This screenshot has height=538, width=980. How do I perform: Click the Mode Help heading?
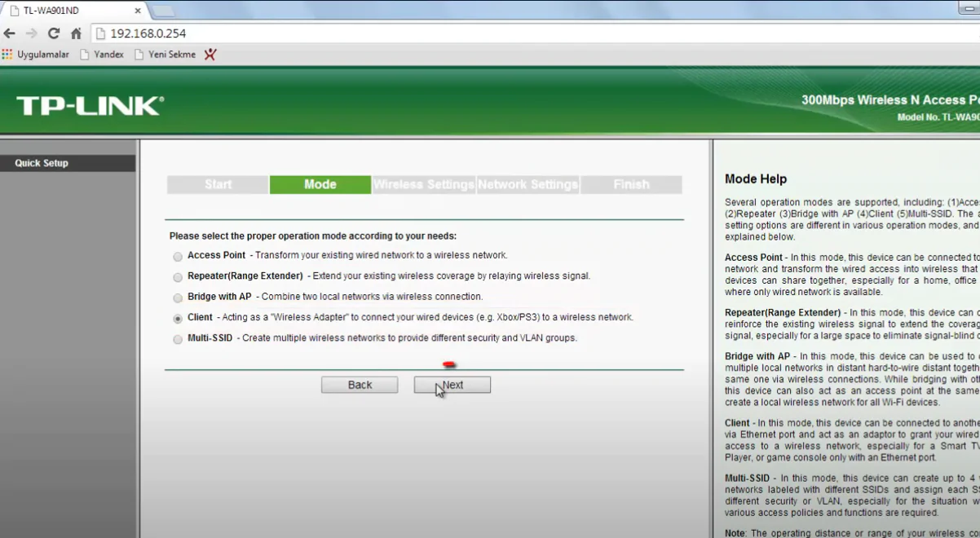pyautogui.click(x=756, y=179)
